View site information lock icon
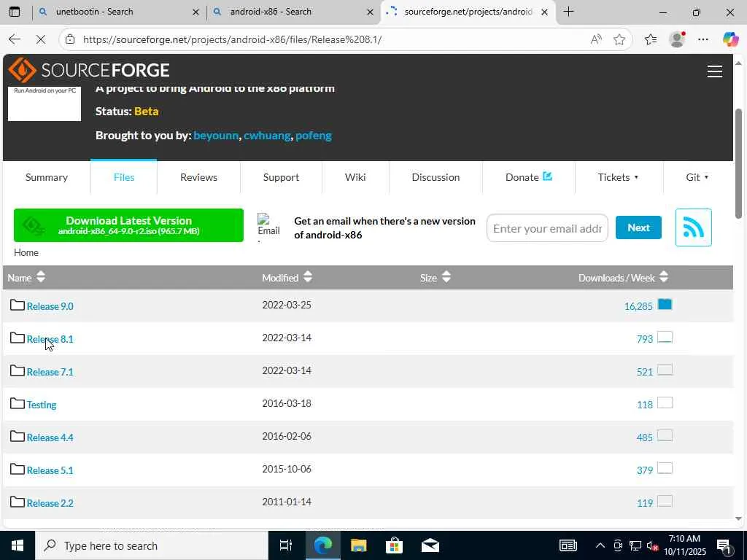Screen dimensions: 747x560 70,39
